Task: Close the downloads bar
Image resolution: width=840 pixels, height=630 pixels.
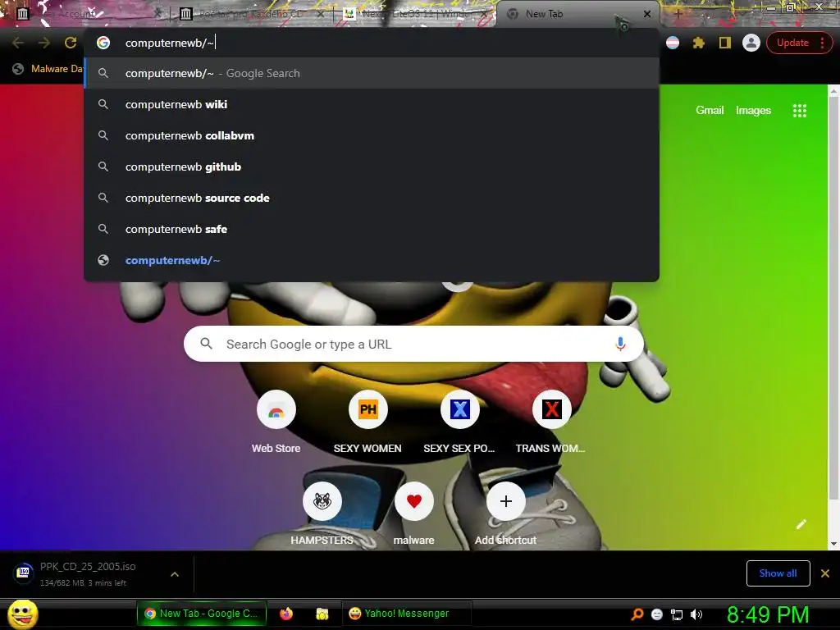Action: pyautogui.click(x=825, y=573)
